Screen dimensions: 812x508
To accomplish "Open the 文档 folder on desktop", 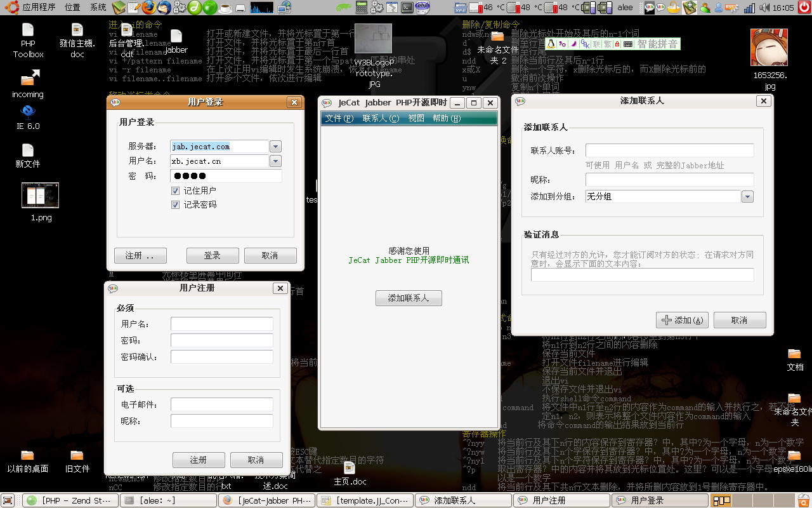I will pos(795,359).
